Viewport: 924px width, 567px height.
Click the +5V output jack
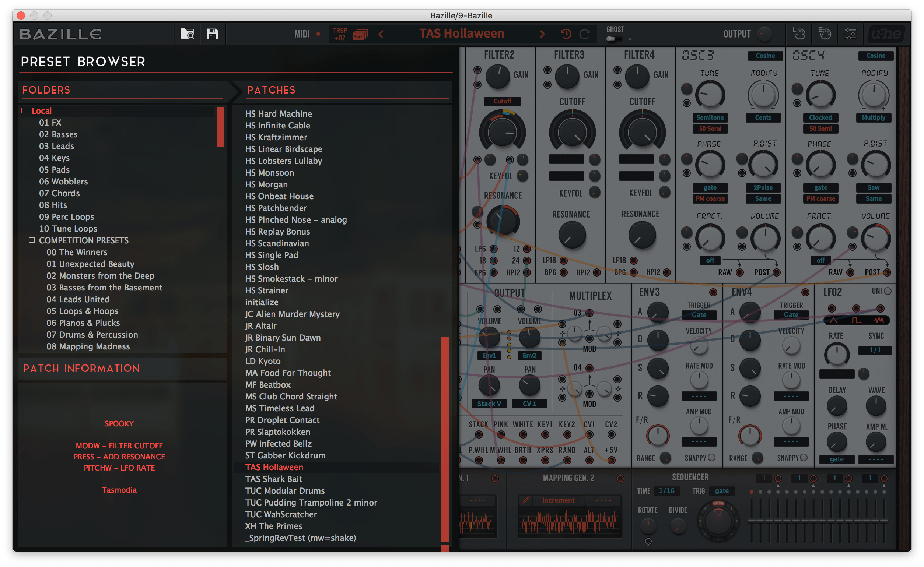tap(611, 460)
